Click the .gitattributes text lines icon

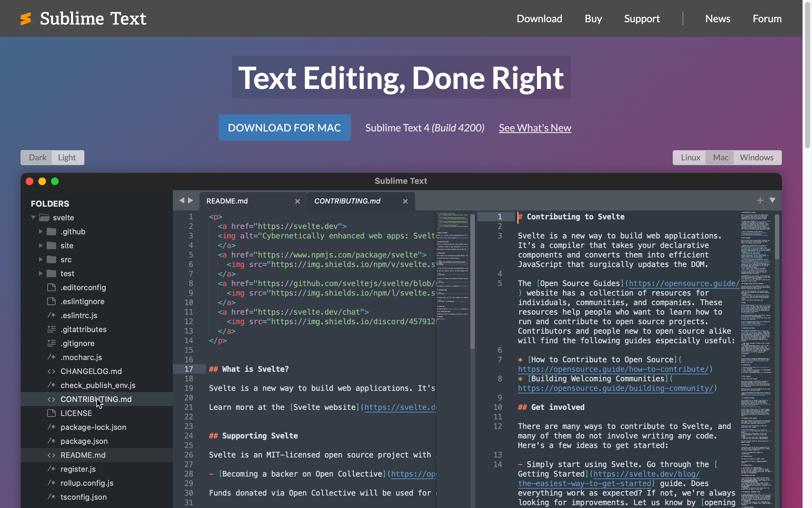point(51,329)
